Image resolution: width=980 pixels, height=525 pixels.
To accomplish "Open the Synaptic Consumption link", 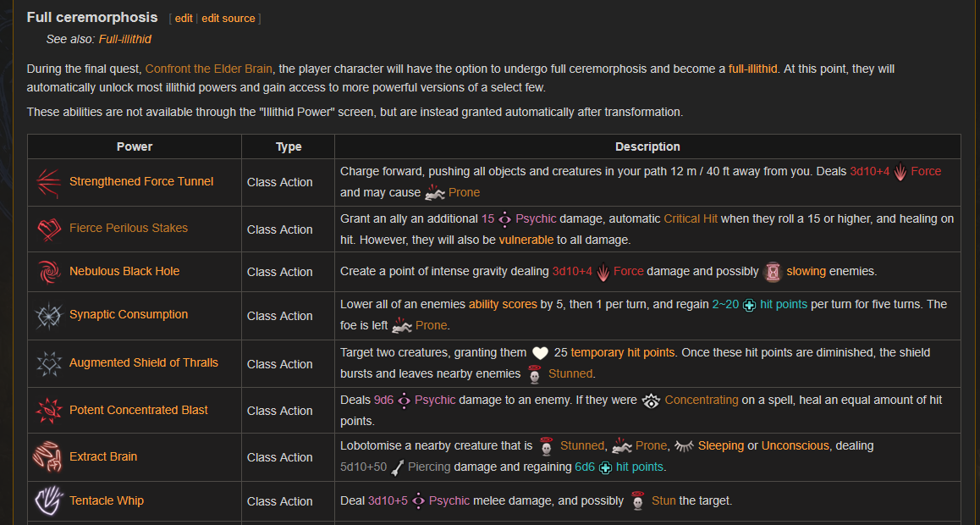I will [x=129, y=315].
